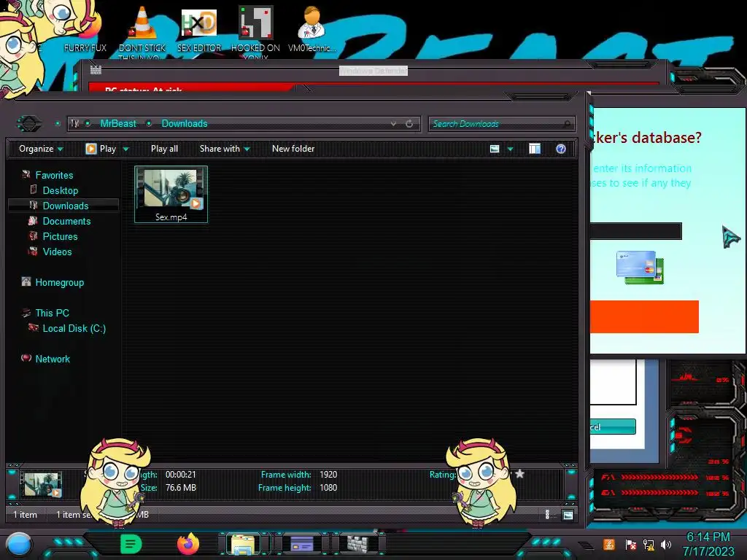Viewport: 747px width, 560px height.
Task: Click the Network icon in navigation pane
Action: point(26,358)
